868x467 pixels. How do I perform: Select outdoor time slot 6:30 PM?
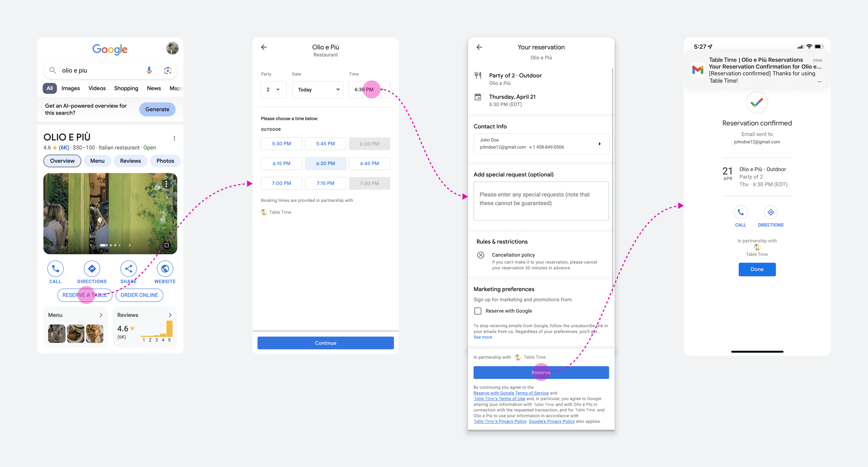pyautogui.click(x=325, y=163)
